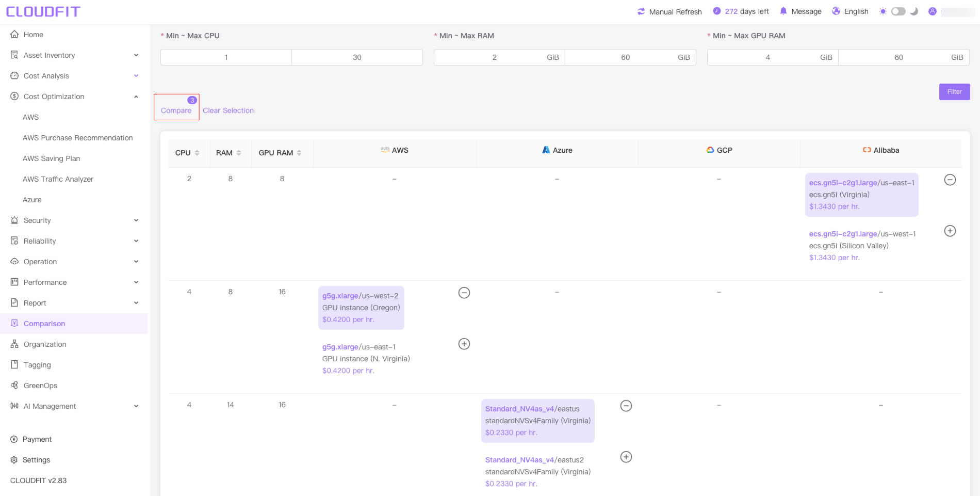The image size is (980, 496).
Task: Toggle the light/dark mode switch
Action: pos(899,11)
